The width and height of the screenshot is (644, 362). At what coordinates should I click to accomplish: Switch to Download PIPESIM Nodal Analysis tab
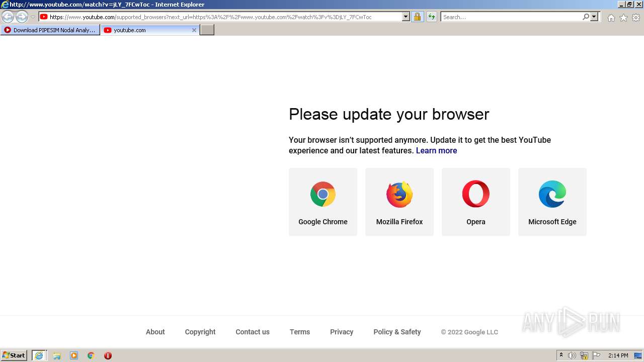pyautogui.click(x=50, y=30)
